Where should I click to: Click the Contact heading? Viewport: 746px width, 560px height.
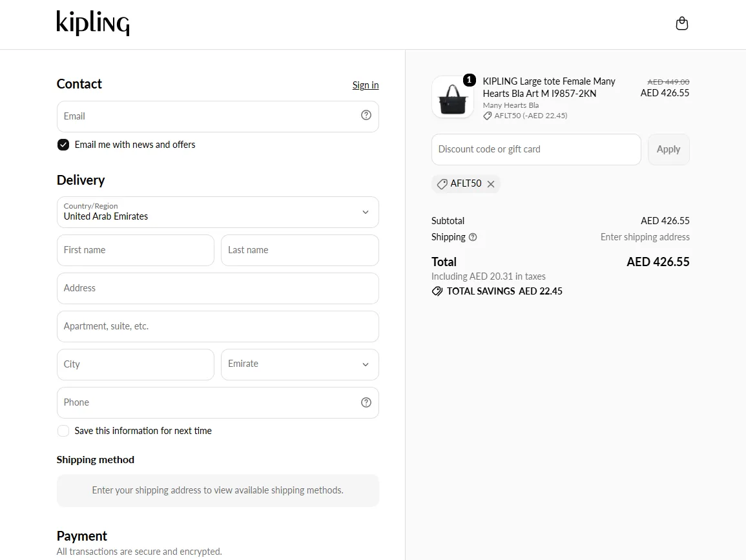point(79,84)
